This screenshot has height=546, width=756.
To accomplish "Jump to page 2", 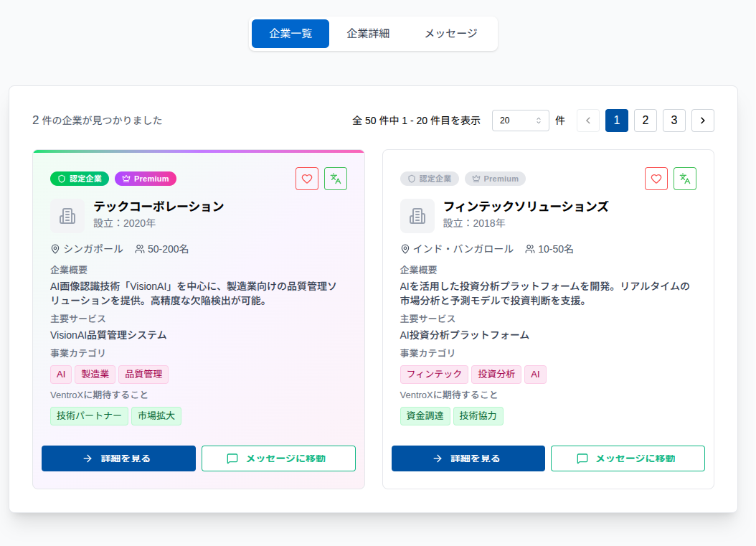I will tap(646, 121).
